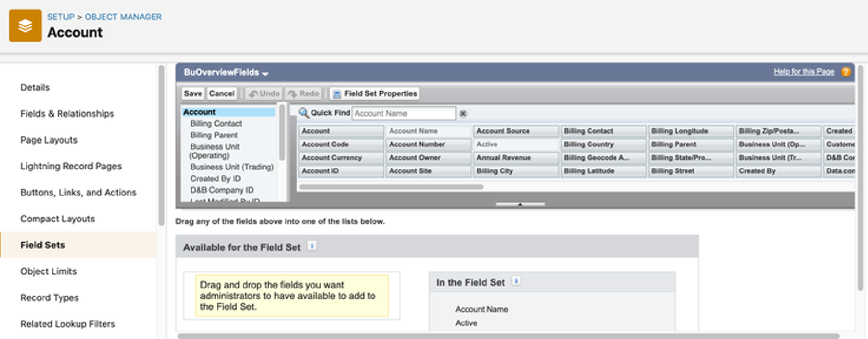The height and width of the screenshot is (339, 868).
Task: Click the sidebar vertical scrollbar
Action: tap(161, 145)
